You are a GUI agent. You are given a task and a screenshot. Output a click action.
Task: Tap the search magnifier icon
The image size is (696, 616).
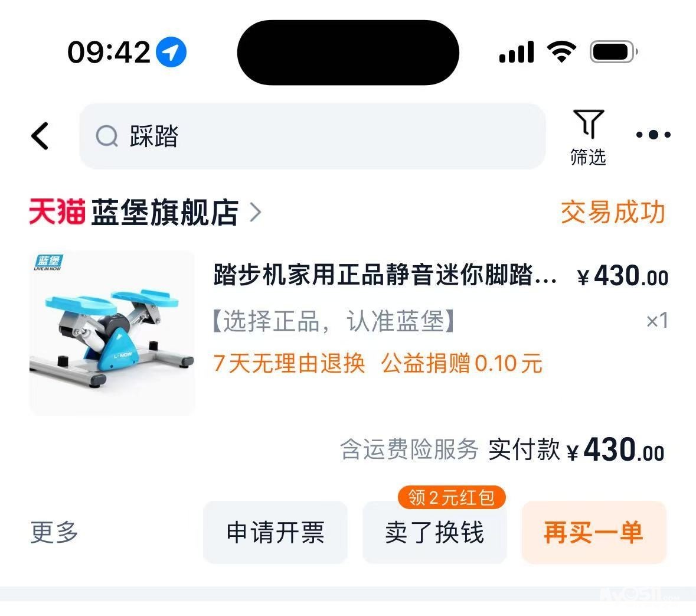(x=107, y=136)
